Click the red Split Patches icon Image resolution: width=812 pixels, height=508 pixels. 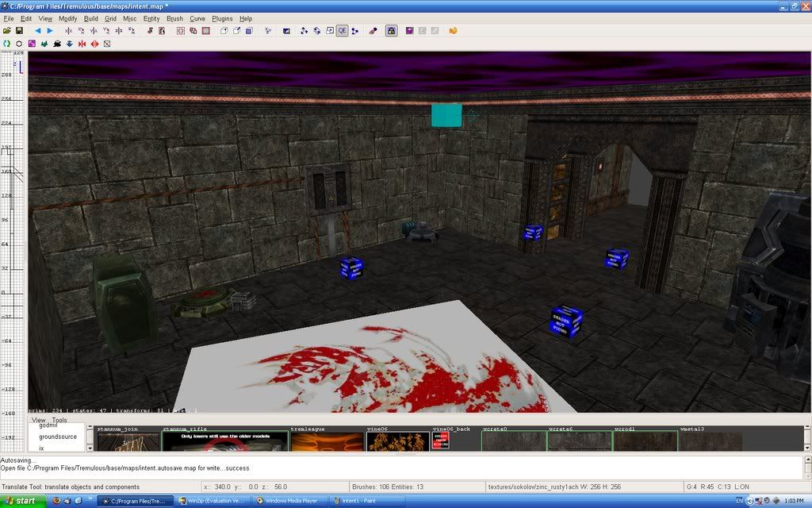[94, 44]
